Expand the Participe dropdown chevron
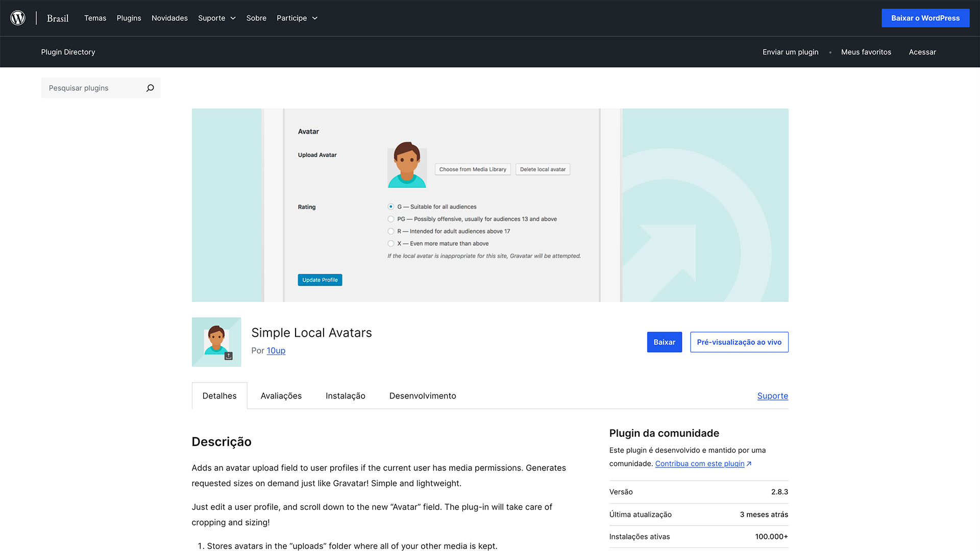This screenshot has width=980, height=551. 315,18
